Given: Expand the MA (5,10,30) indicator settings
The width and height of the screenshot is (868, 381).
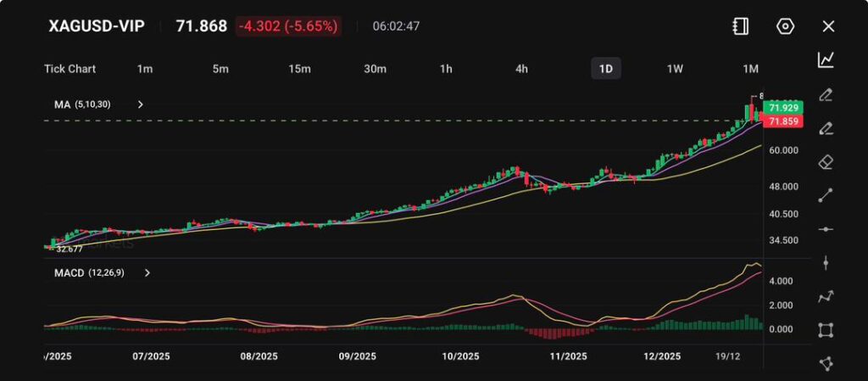Looking at the screenshot, I should 141,104.
